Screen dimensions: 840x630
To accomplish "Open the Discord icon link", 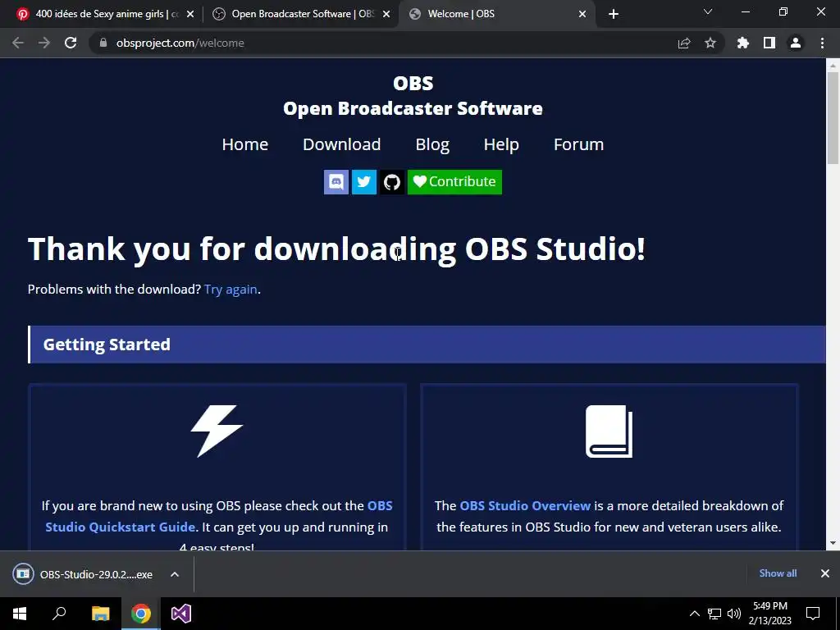I will tap(336, 182).
